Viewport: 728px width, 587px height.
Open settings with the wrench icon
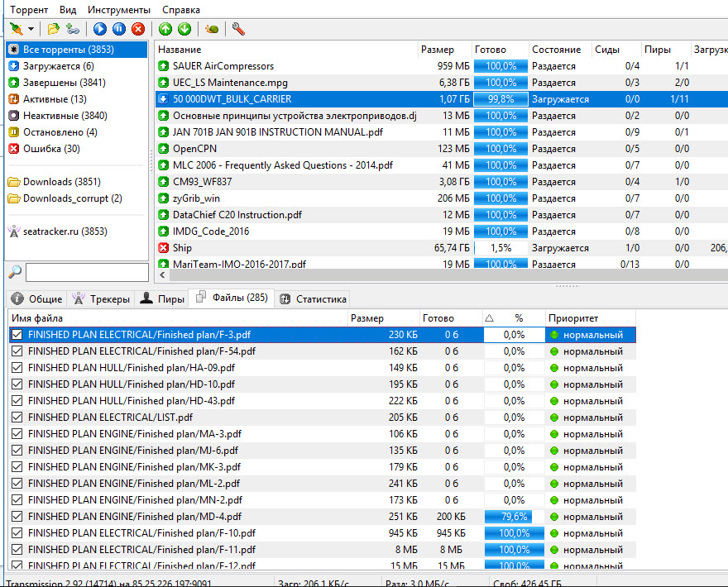238,29
